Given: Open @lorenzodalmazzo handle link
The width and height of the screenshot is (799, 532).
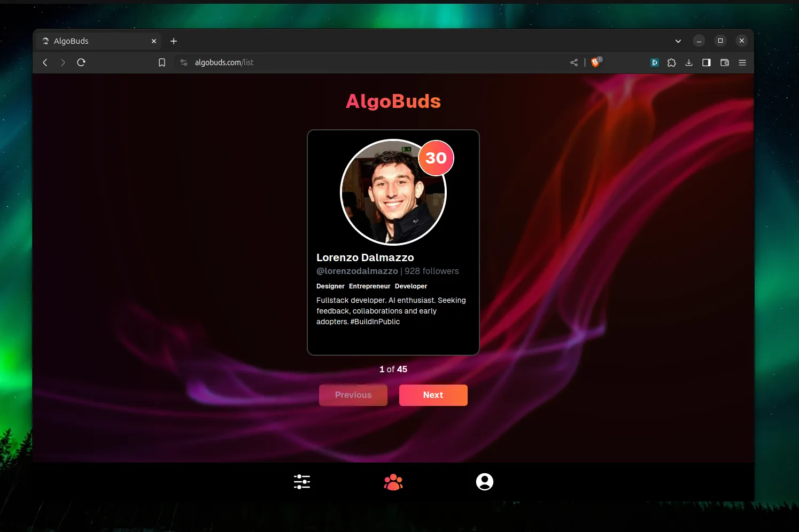Looking at the screenshot, I should pos(357,271).
